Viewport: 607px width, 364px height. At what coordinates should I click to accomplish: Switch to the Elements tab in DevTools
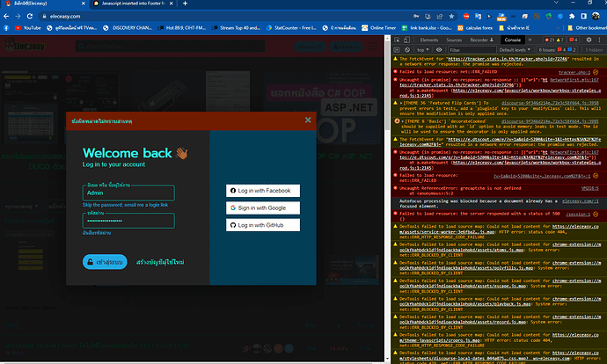[429, 40]
